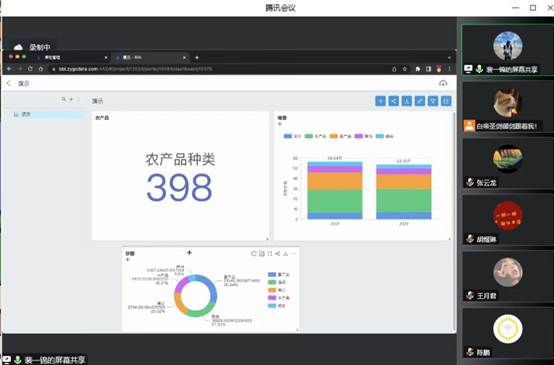
Task: Toggle the orange series in donut chart legend
Action: (x=277, y=290)
